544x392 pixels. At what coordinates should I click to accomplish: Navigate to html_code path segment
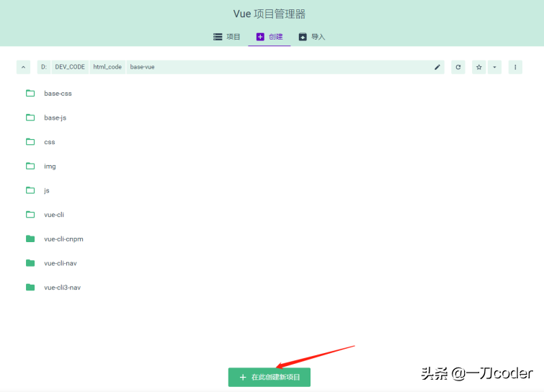(107, 67)
